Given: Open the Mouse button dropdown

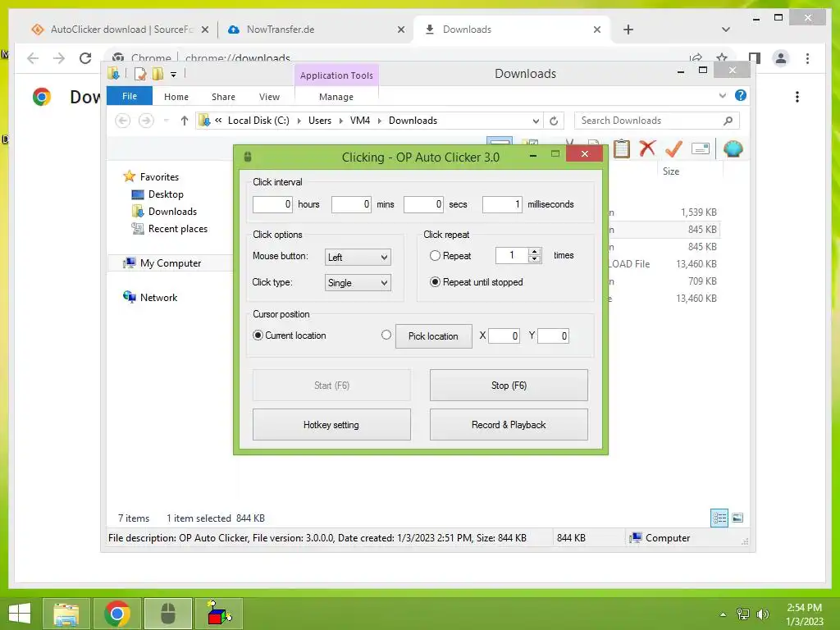Looking at the screenshot, I should point(358,257).
